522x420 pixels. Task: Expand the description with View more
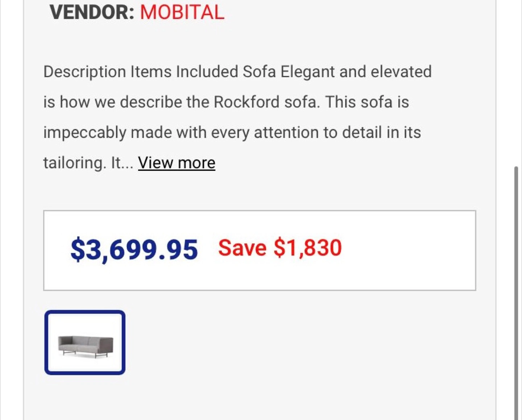click(177, 163)
